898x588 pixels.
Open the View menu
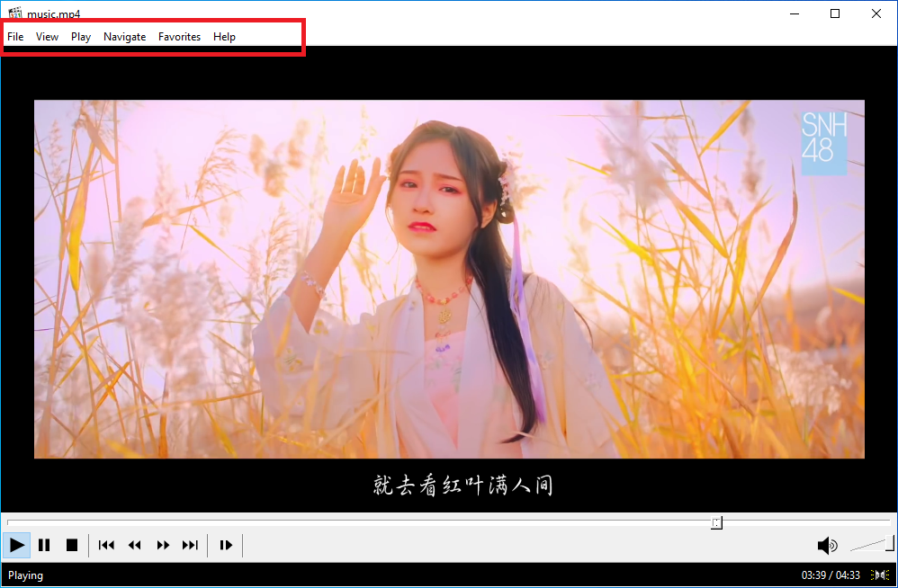click(48, 37)
